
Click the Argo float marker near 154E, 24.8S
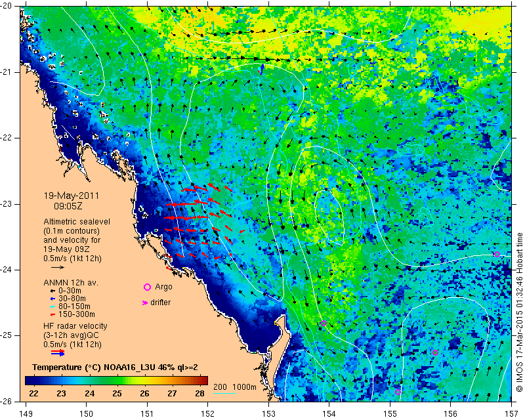[324, 324]
